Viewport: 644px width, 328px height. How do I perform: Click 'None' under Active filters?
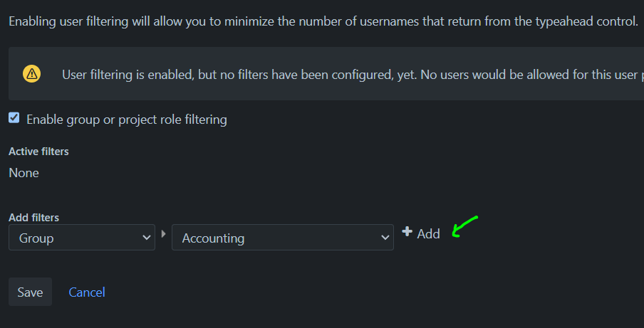(x=24, y=172)
